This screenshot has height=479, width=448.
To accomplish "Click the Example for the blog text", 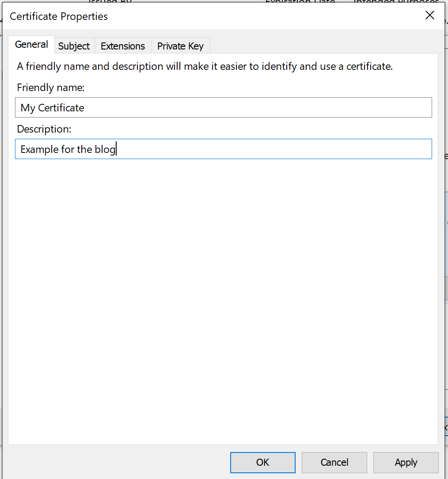I will 66,149.
